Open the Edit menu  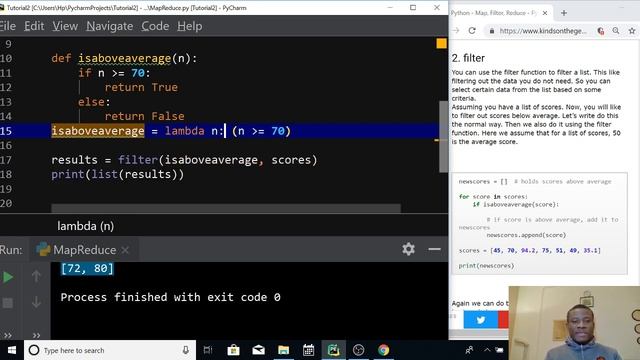pos(34,26)
